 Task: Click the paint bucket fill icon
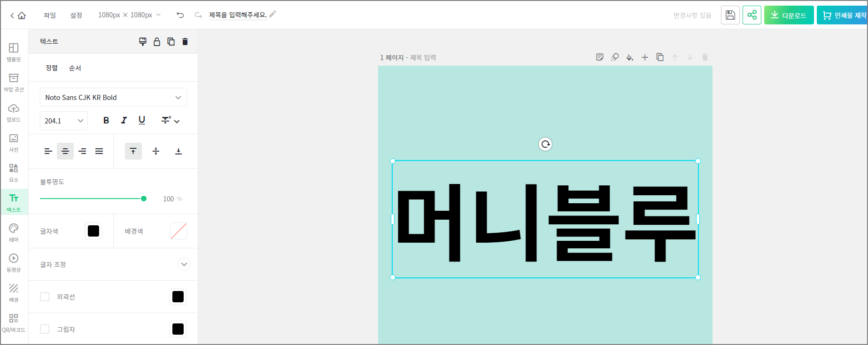pyautogui.click(x=630, y=57)
